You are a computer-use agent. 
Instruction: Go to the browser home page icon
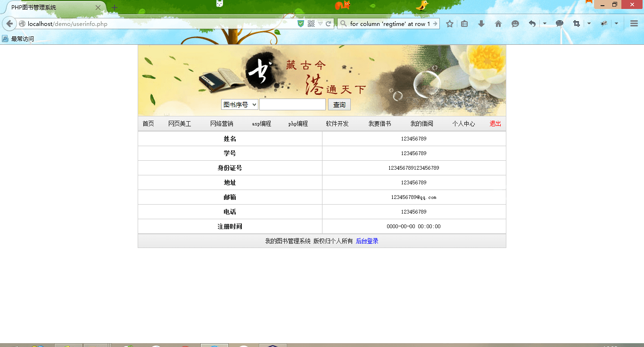pos(498,24)
